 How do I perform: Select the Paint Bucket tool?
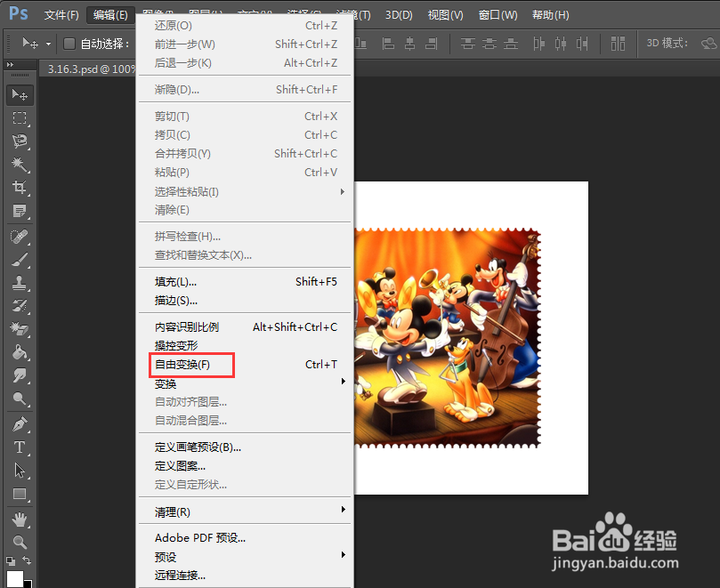tap(20, 352)
